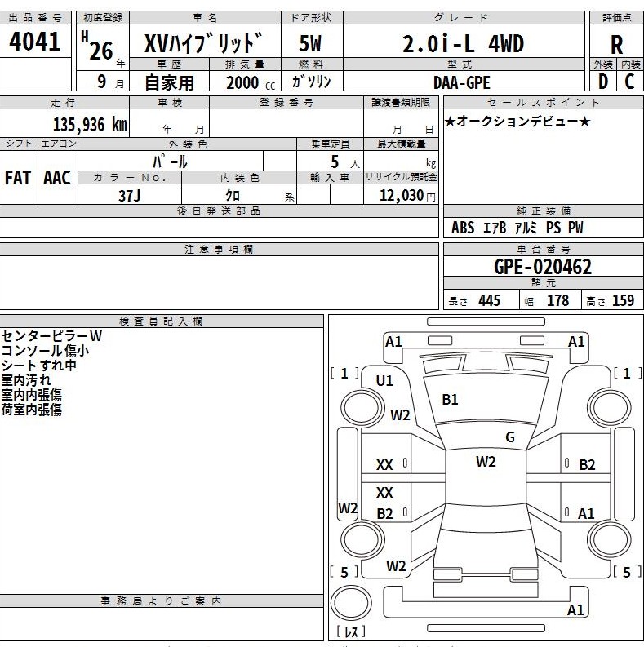Click the recycle deposit 12,030円

[x=407, y=195]
